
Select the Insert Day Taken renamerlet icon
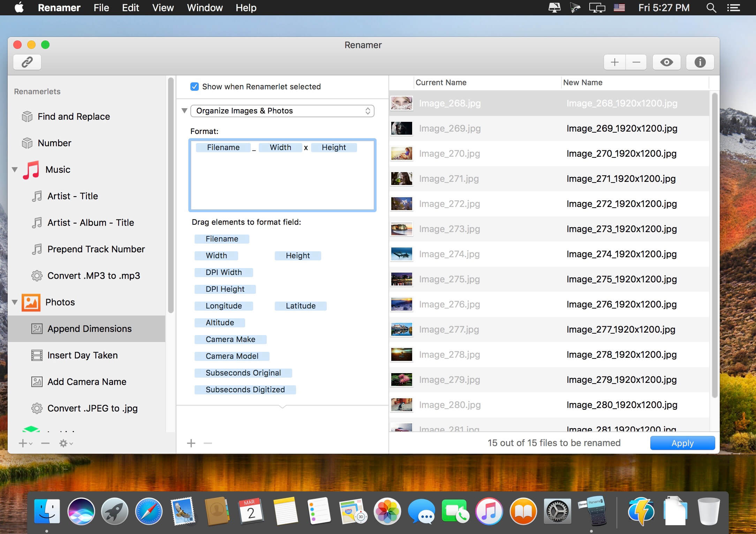click(37, 355)
